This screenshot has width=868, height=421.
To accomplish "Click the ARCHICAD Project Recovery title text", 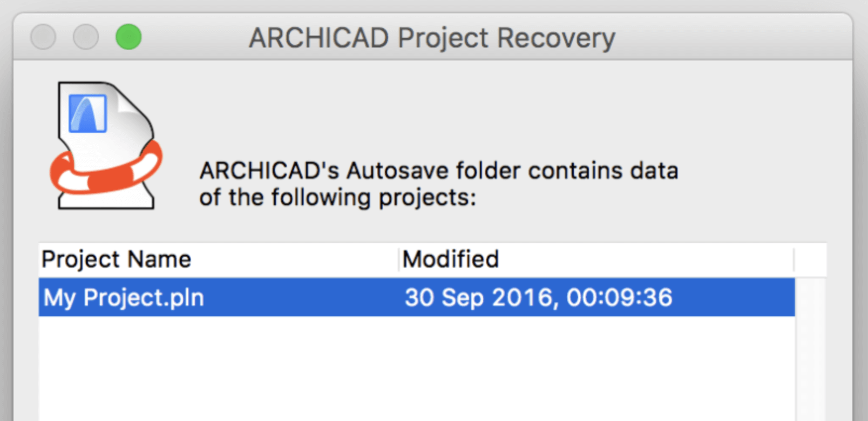I will [x=432, y=37].
